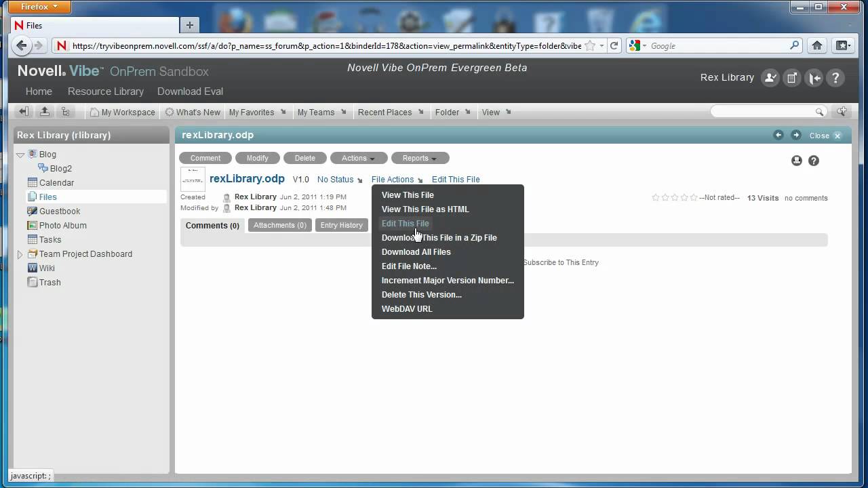The image size is (868, 488).
Task: Select Wiki in sidebar tree
Action: [x=47, y=268]
